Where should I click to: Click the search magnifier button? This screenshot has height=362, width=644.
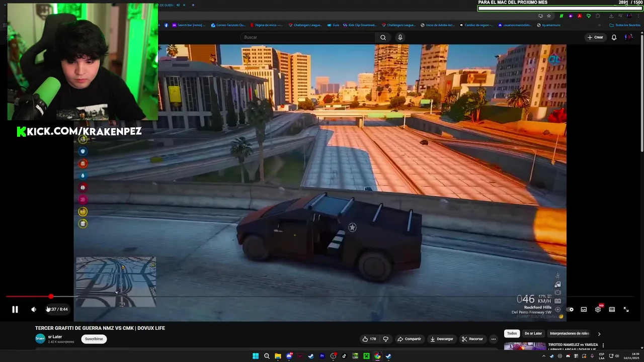pos(383,37)
